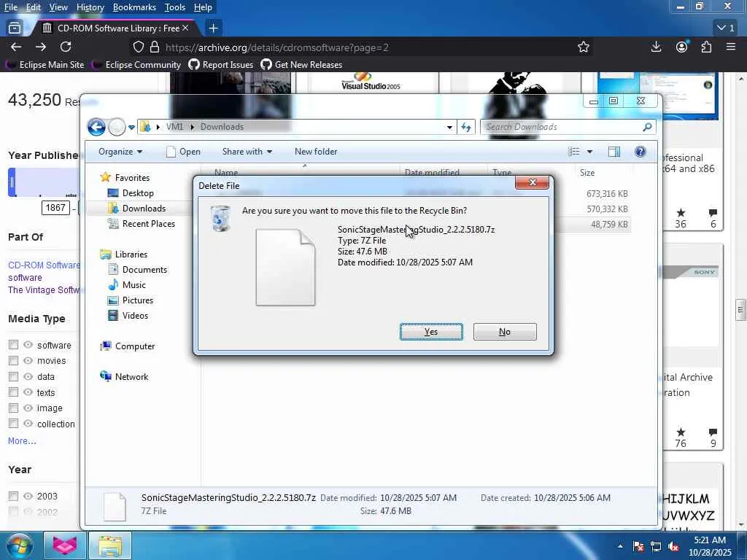
Task: Open the Organize dropdown menu
Action: click(120, 152)
